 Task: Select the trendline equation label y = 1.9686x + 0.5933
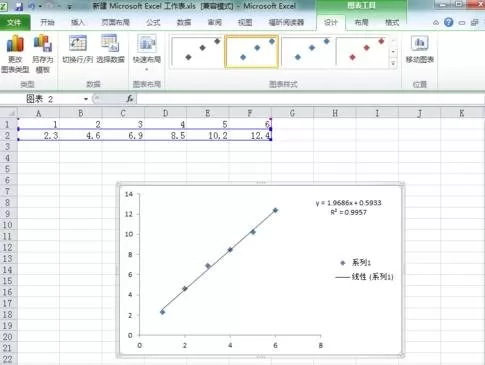pos(349,203)
